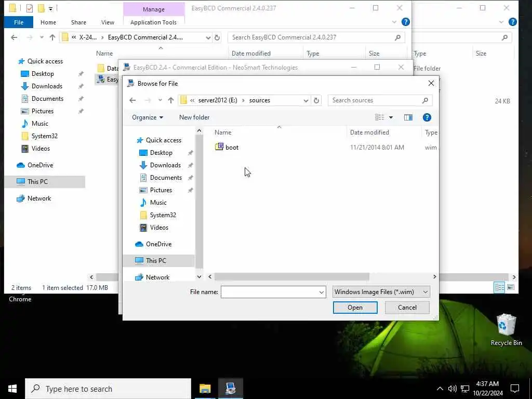
Task: Click the Cancel button
Action: point(407,308)
